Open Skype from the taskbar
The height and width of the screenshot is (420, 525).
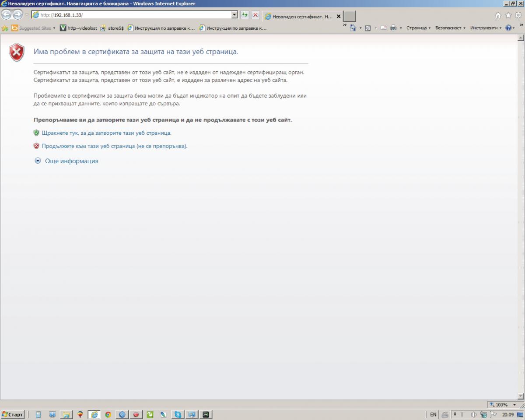click(178, 414)
